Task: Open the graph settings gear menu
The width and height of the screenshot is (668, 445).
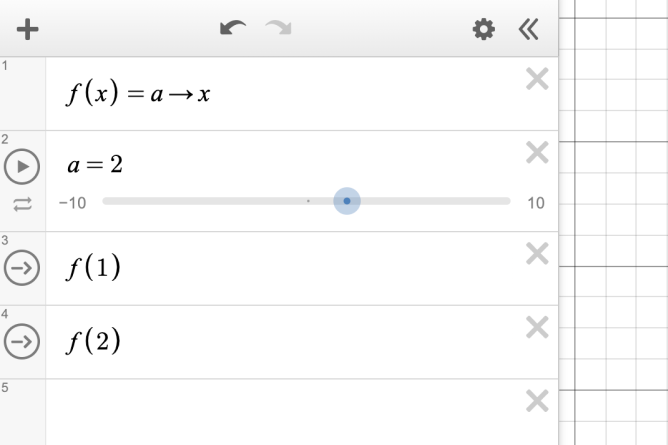Action: [x=484, y=30]
